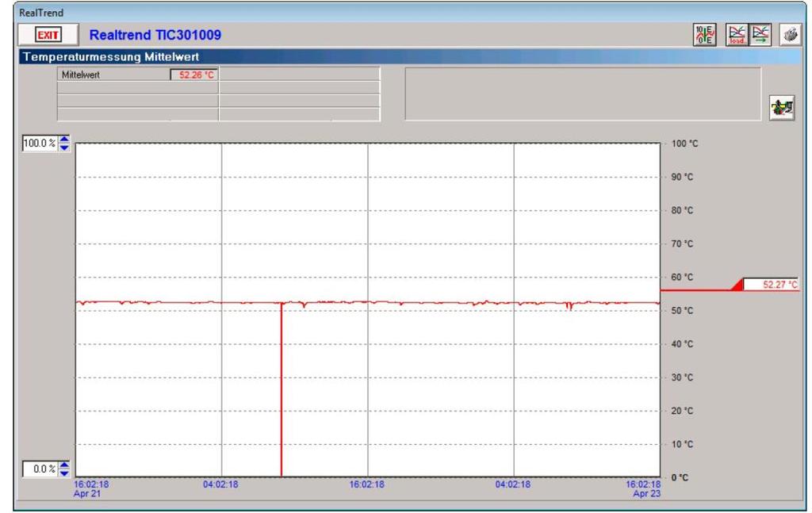Click the 100.0 % scale field

click(x=40, y=144)
